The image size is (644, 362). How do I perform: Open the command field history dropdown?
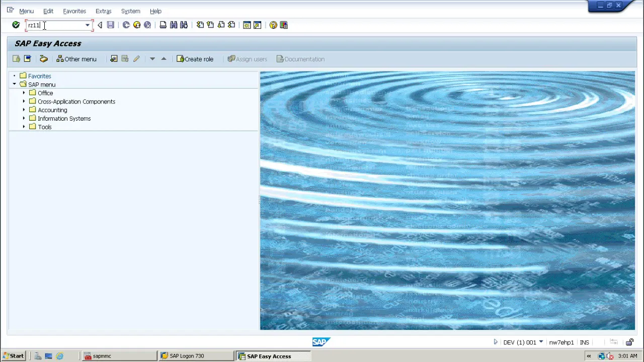click(x=88, y=25)
